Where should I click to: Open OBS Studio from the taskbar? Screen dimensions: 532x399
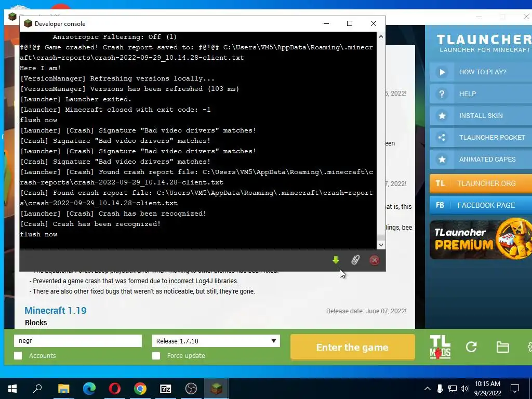pyautogui.click(x=191, y=389)
